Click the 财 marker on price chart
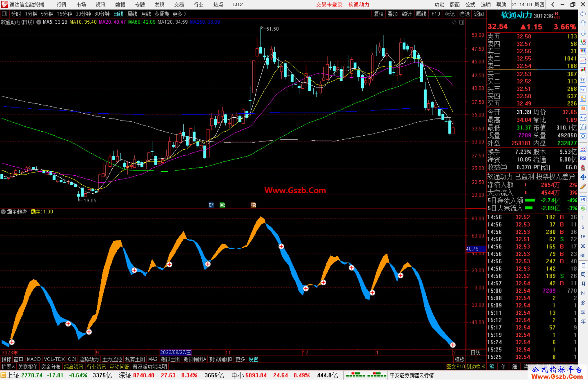 (211, 205)
